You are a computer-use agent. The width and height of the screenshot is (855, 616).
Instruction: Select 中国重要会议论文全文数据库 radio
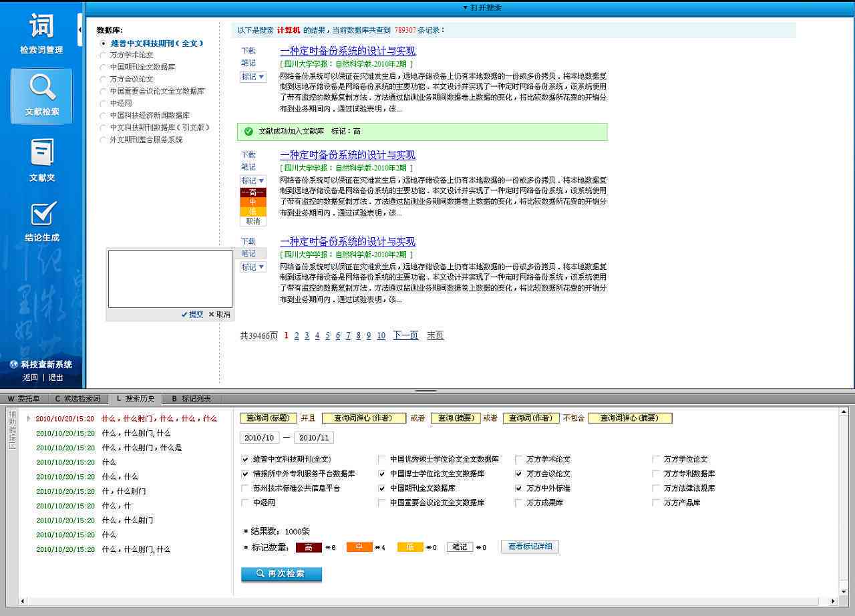tap(103, 92)
